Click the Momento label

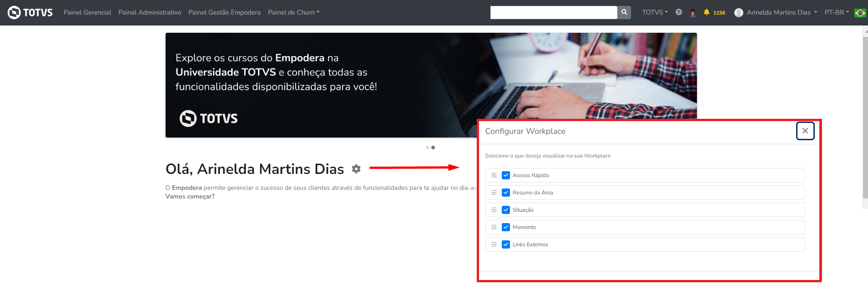tap(524, 227)
